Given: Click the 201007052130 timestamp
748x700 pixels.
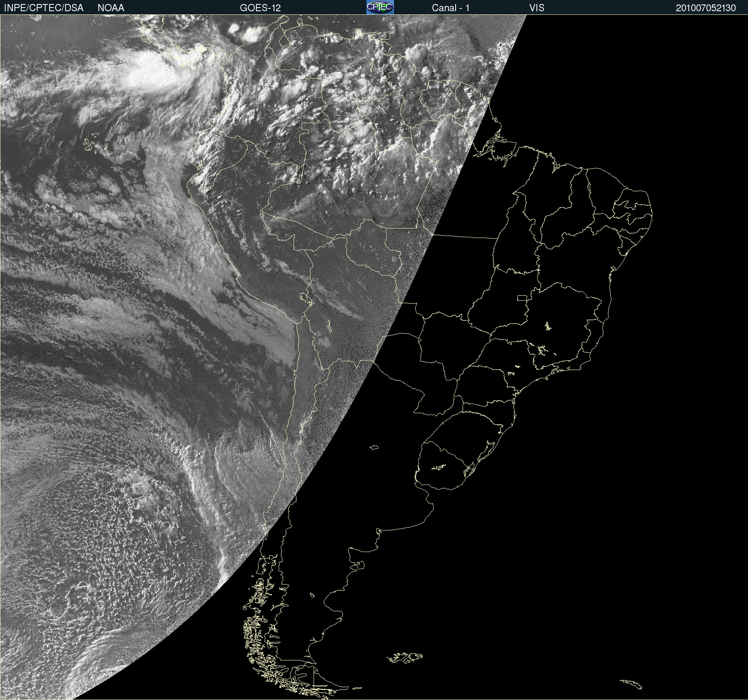Looking at the screenshot, I should coord(706,8).
